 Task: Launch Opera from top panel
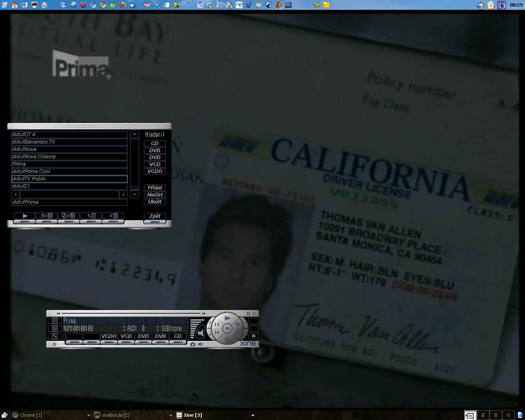coord(83,5)
